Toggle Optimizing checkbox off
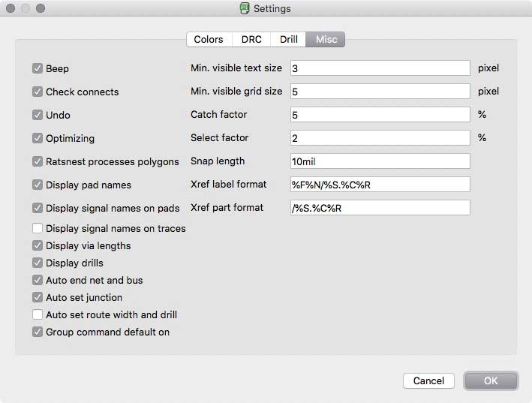Screen dimensions: 532x403 click(x=38, y=138)
